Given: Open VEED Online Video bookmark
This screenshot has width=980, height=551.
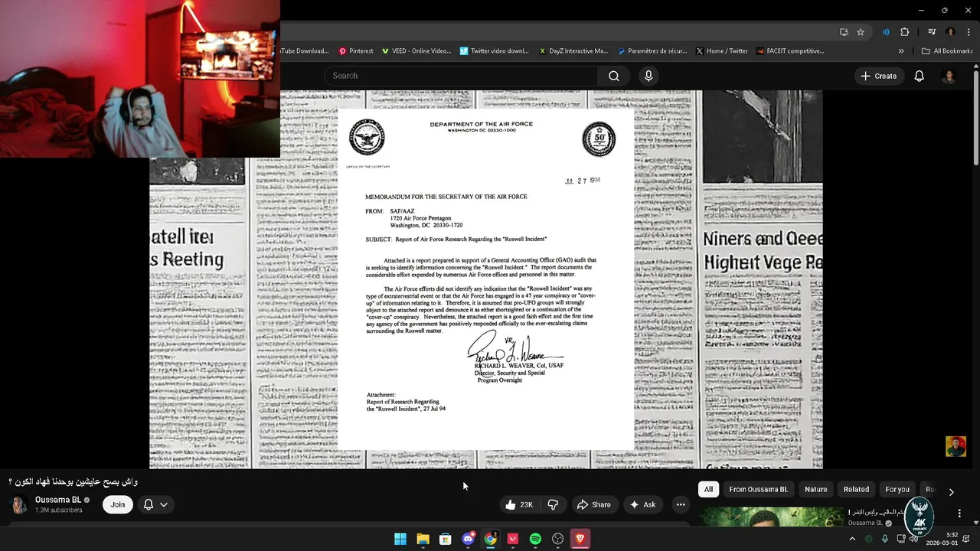Looking at the screenshot, I should pyautogui.click(x=416, y=51).
